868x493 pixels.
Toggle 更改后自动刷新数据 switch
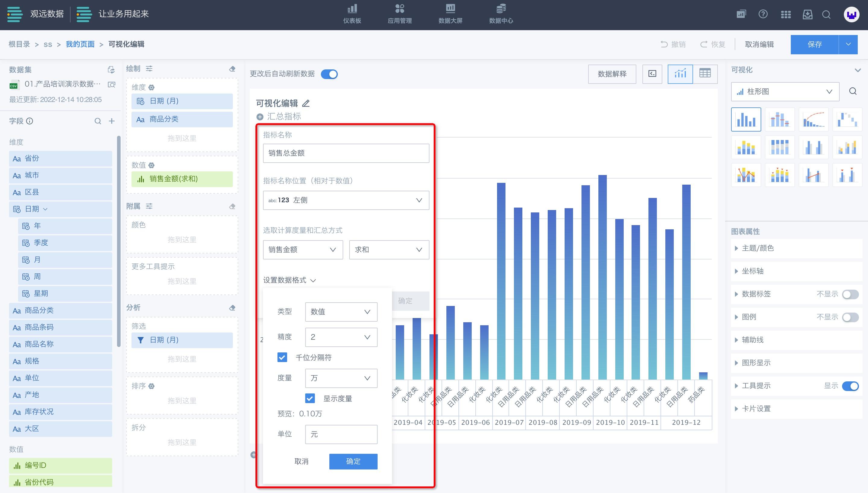coord(329,74)
